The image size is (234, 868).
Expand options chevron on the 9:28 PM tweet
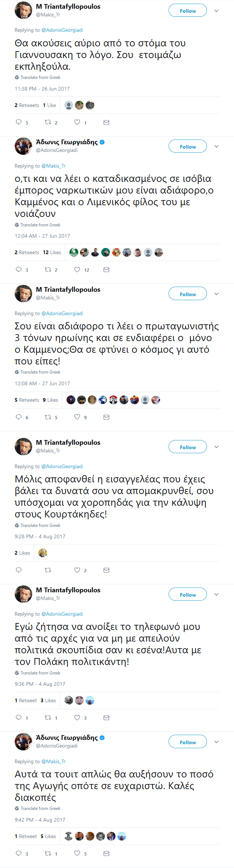click(216, 447)
